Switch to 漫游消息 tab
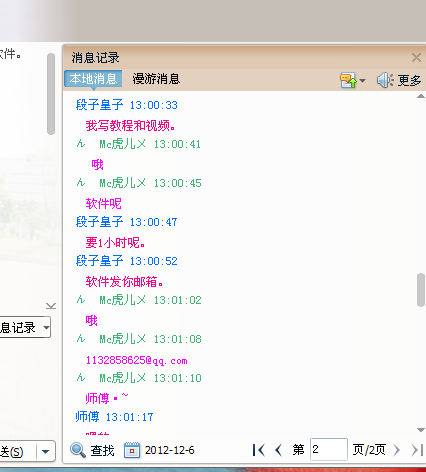Viewport: 426px width, 472px height. click(x=156, y=79)
